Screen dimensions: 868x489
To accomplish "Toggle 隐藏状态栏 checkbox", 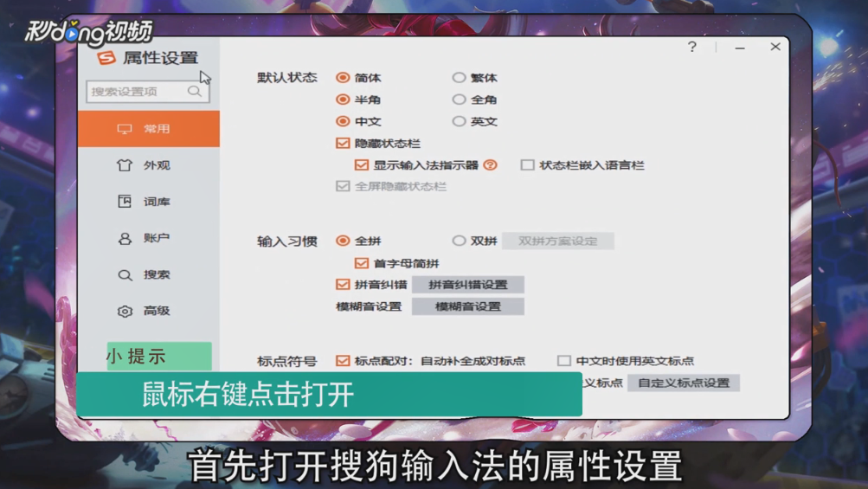I will pyautogui.click(x=343, y=144).
